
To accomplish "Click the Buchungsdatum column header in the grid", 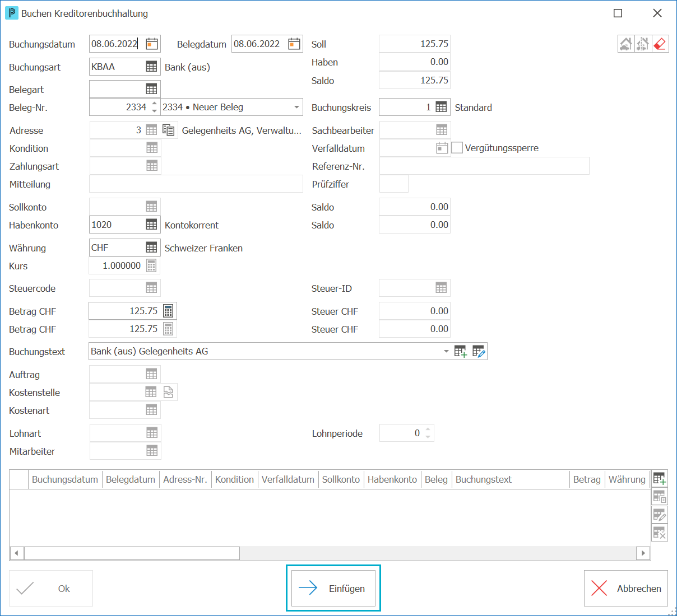I will (x=65, y=479).
